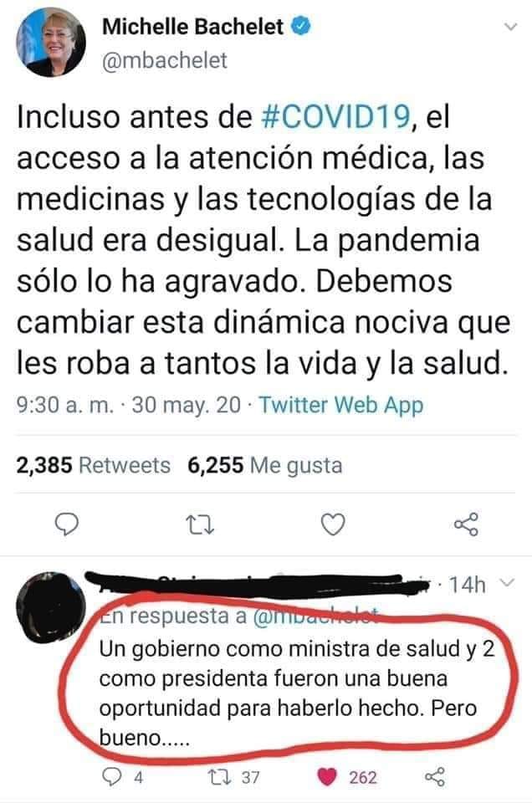Open the Michelle Bachelet display name

(192, 27)
